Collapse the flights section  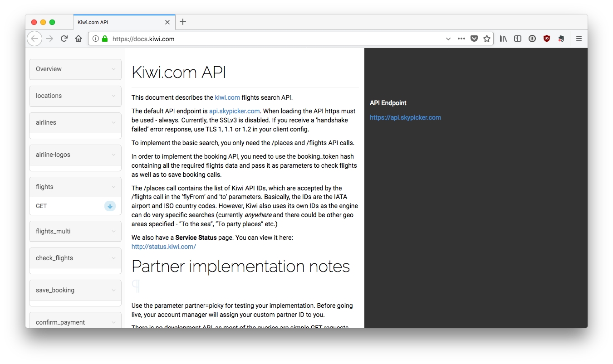pos(75,187)
